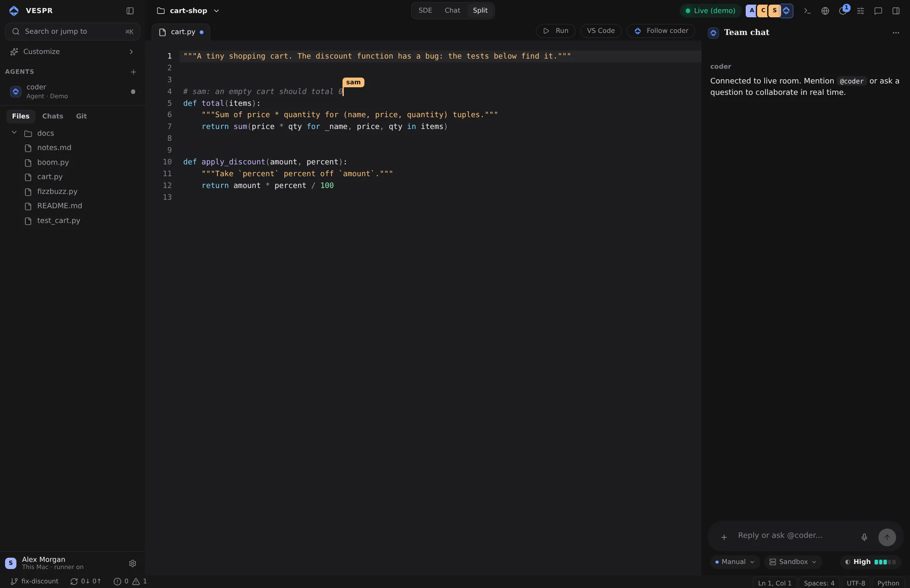
Task: Open the Manual mode dropdown
Action: [735, 562]
